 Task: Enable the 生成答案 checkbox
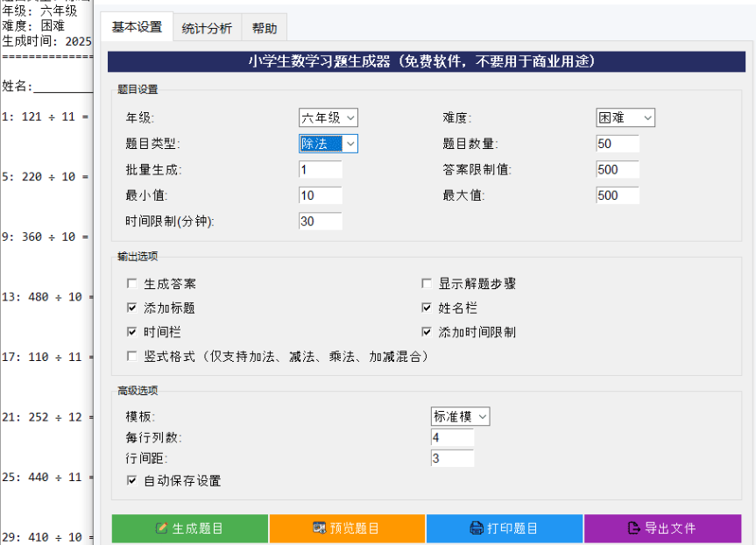(x=132, y=284)
